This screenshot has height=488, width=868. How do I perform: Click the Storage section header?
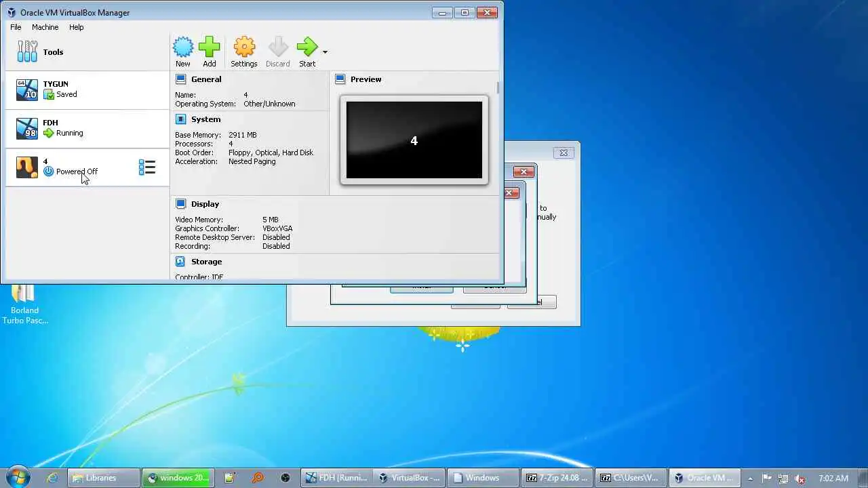tap(206, 262)
